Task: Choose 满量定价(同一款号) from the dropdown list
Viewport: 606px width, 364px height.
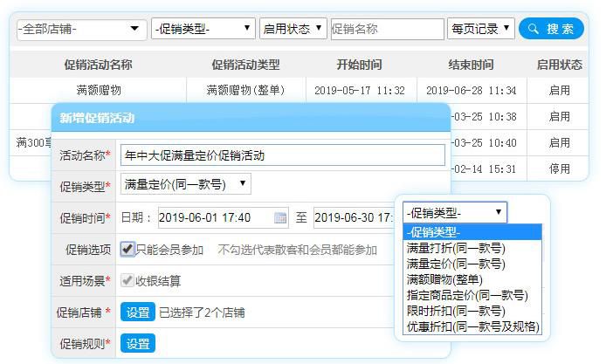Action: (472, 264)
